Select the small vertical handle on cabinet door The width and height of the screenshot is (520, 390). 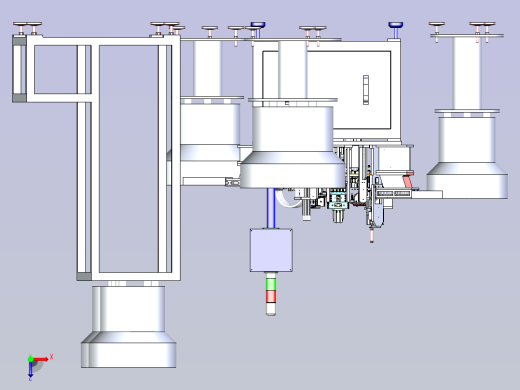click(x=366, y=90)
